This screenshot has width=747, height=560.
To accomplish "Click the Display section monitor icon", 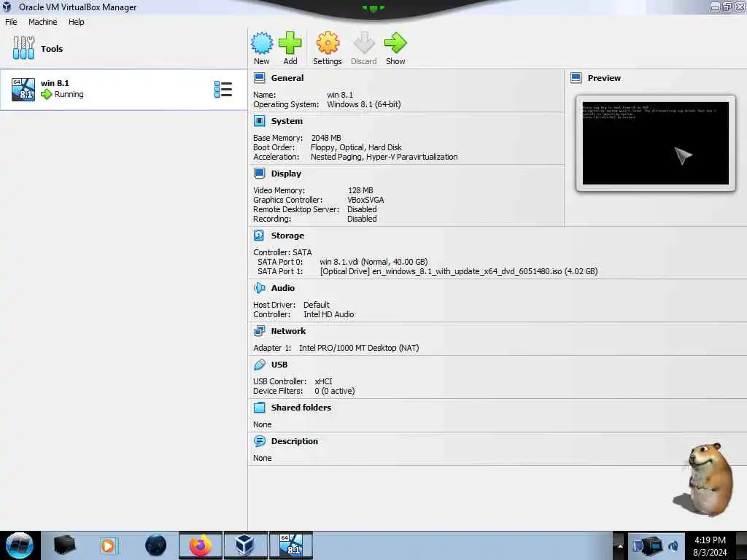I will tap(259, 174).
